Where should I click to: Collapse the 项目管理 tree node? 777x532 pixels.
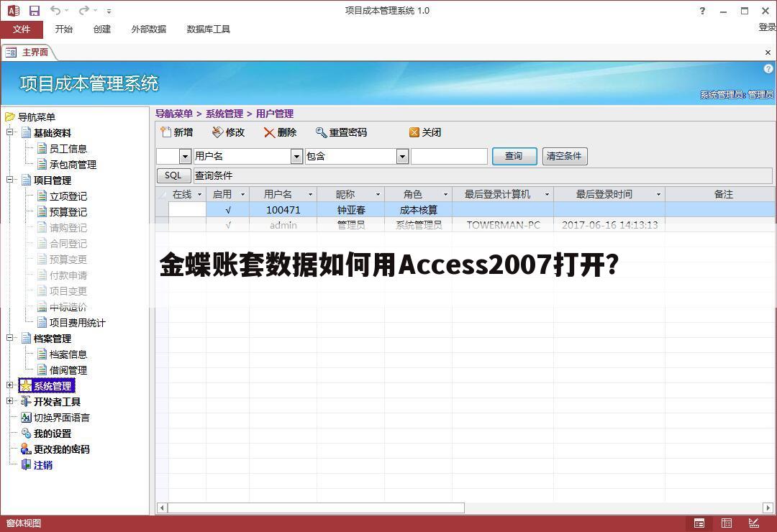click(10, 180)
